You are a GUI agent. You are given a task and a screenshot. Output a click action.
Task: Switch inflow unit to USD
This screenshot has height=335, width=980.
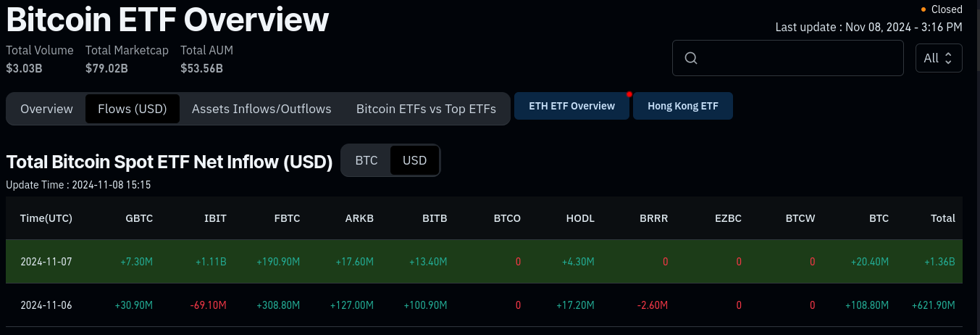pos(415,160)
